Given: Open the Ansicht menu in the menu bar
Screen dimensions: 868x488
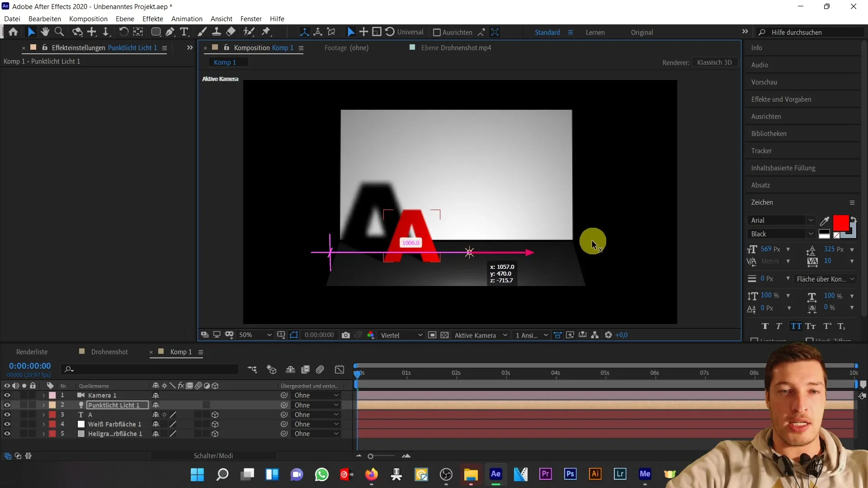Looking at the screenshot, I should [x=221, y=19].
